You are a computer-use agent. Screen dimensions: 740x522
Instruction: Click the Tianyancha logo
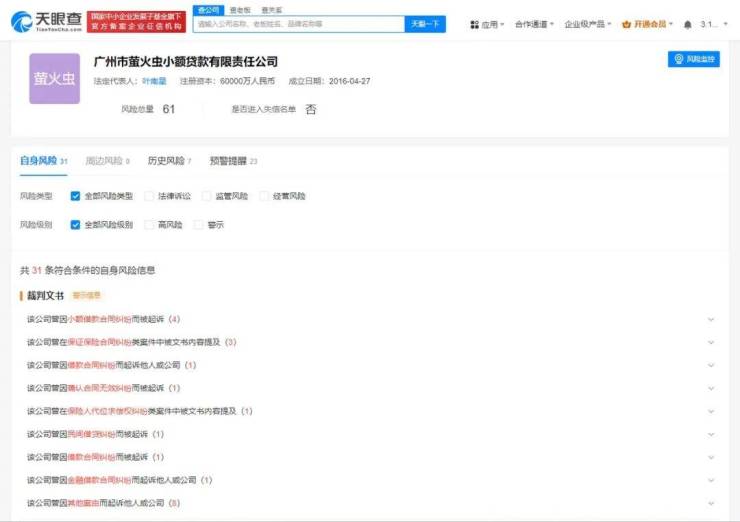(46, 21)
